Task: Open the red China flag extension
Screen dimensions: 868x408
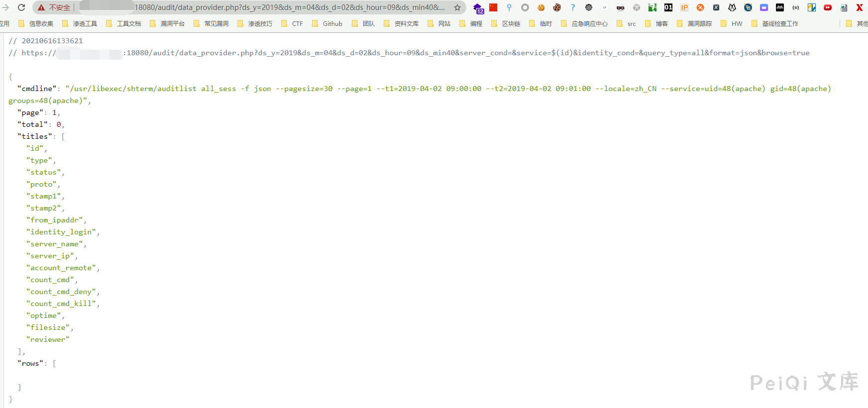Action: [493, 7]
